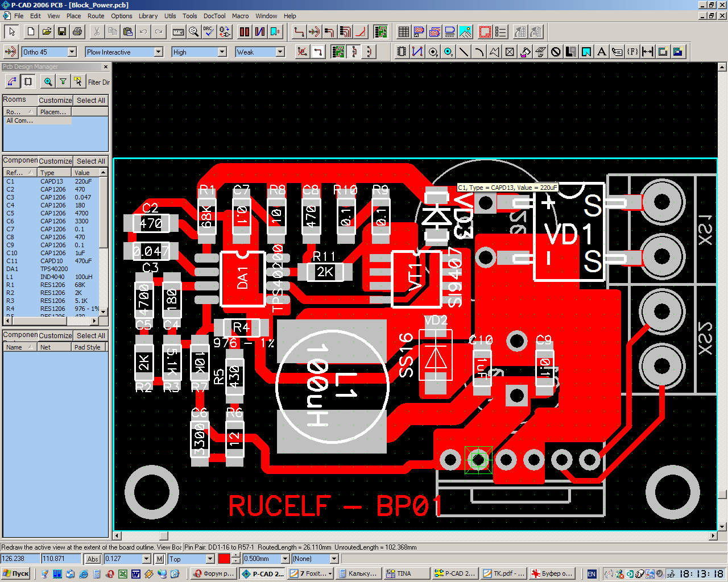Choose the place connection tool
Image resolution: width=728 pixels, height=582 pixels.
[417, 52]
